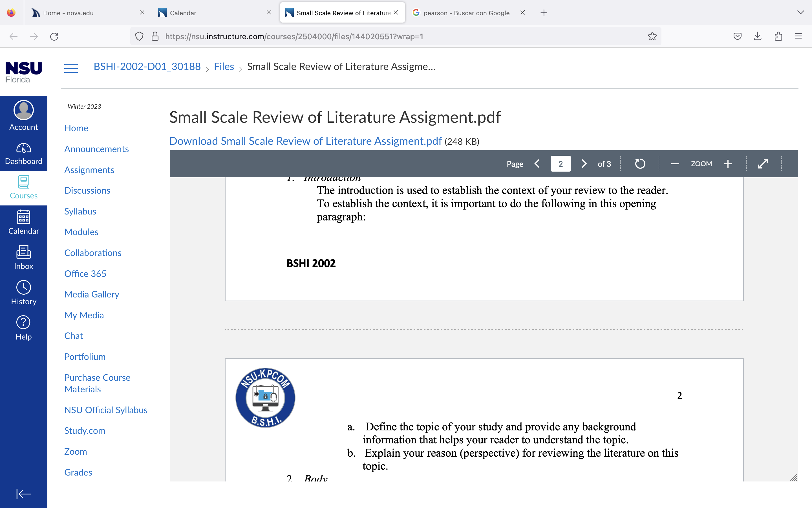List all tabs dropdown arrow
The width and height of the screenshot is (812, 508).
point(801,13)
